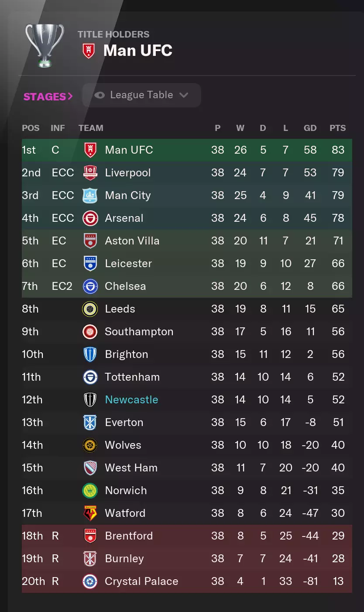The height and width of the screenshot is (612, 364).
Task: Click the Norwich green badge icon
Action: (x=90, y=491)
